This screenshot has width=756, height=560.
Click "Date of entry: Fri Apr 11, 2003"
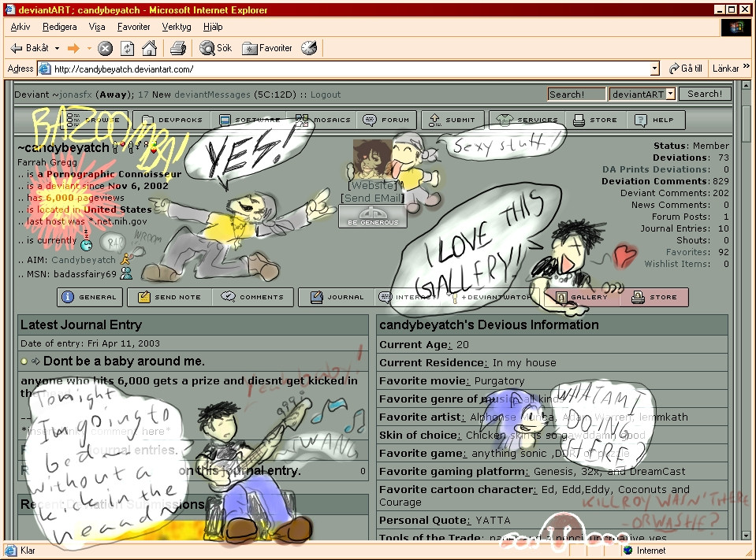[x=90, y=343]
